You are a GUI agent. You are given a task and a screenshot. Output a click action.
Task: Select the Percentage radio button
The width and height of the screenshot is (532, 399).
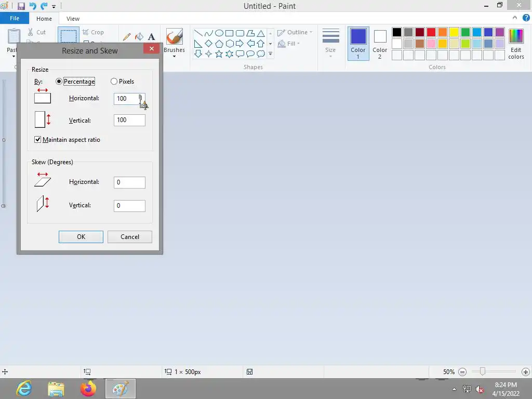tap(59, 82)
